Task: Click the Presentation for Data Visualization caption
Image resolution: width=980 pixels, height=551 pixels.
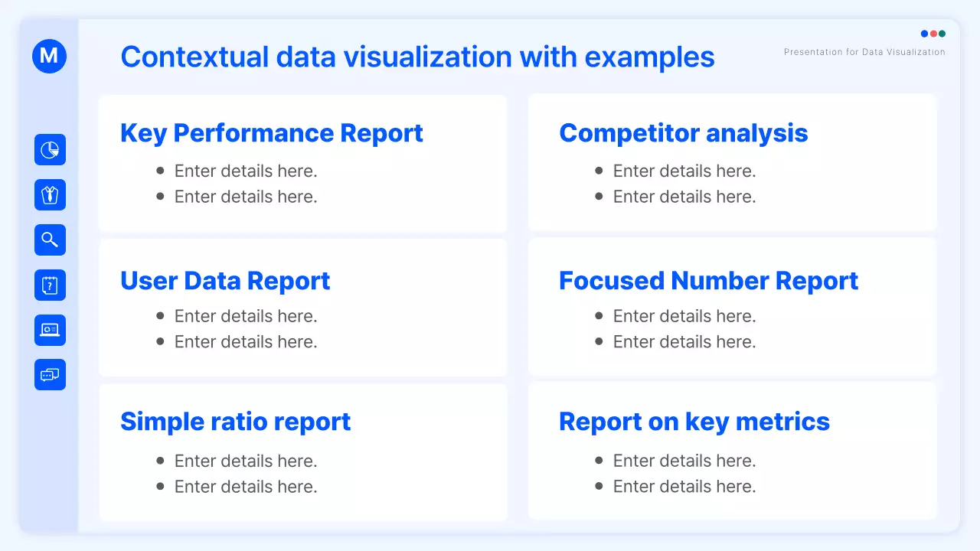Action: click(864, 52)
